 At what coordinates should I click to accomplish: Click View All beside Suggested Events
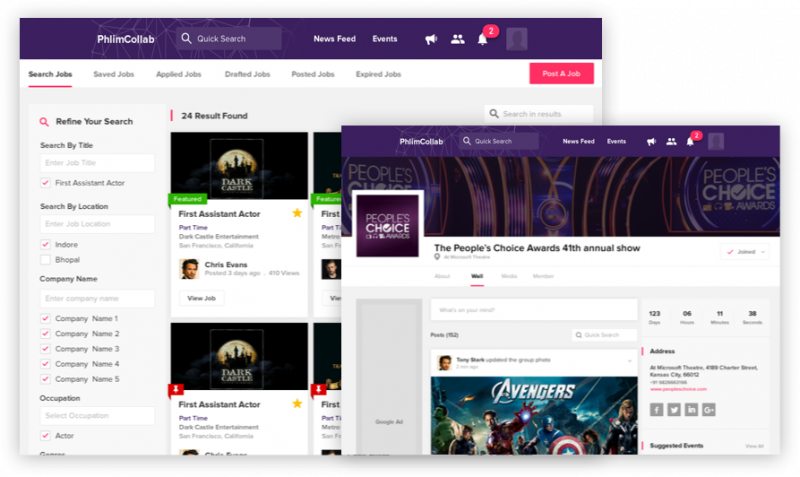(x=754, y=446)
